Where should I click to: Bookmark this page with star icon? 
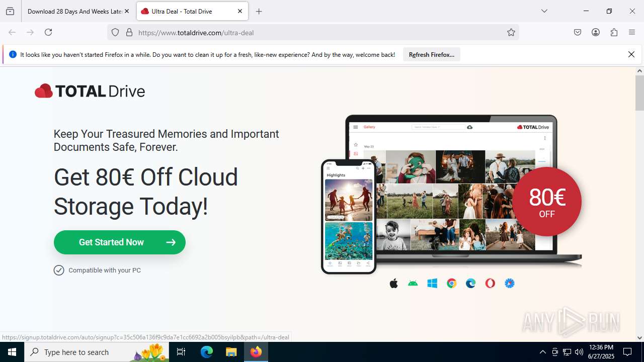(511, 32)
